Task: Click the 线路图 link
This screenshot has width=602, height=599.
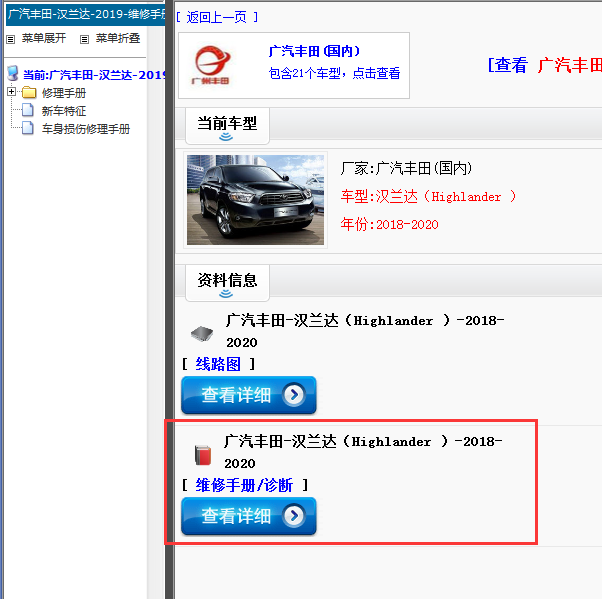Action: (218, 364)
